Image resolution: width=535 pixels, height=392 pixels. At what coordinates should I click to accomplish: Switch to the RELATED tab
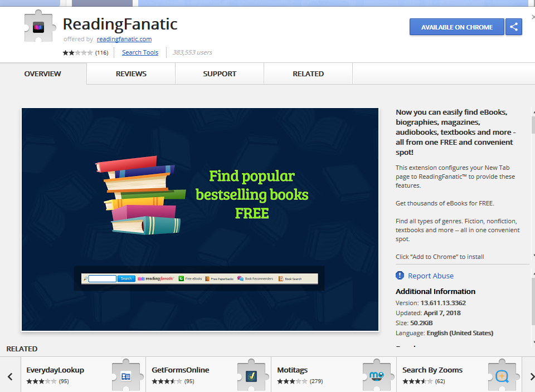(308, 73)
